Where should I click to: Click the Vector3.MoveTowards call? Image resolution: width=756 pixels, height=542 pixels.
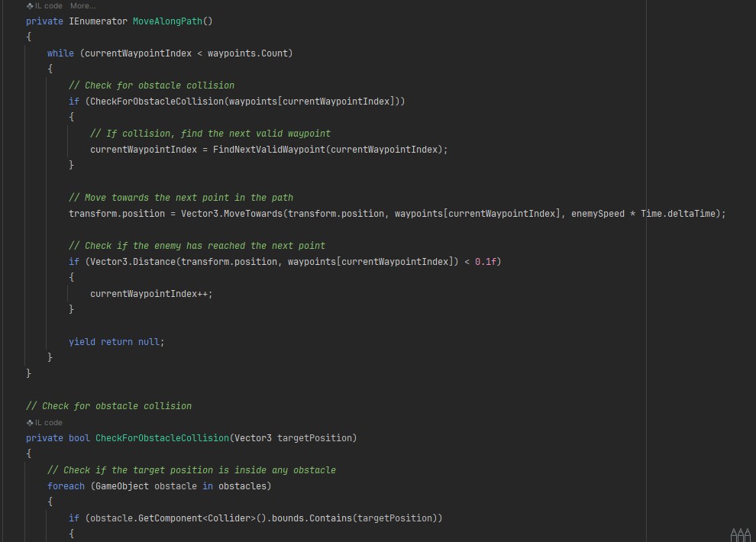pyautogui.click(x=231, y=214)
